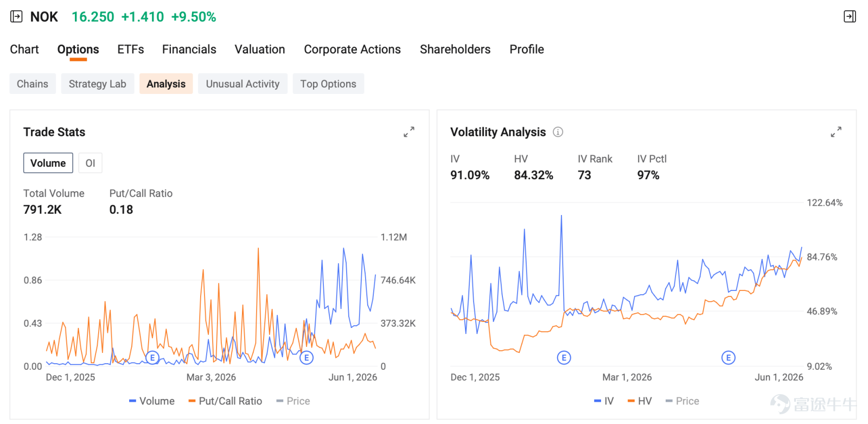Click the 122.64% axis label
868x424 pixels.
[825, 203]
